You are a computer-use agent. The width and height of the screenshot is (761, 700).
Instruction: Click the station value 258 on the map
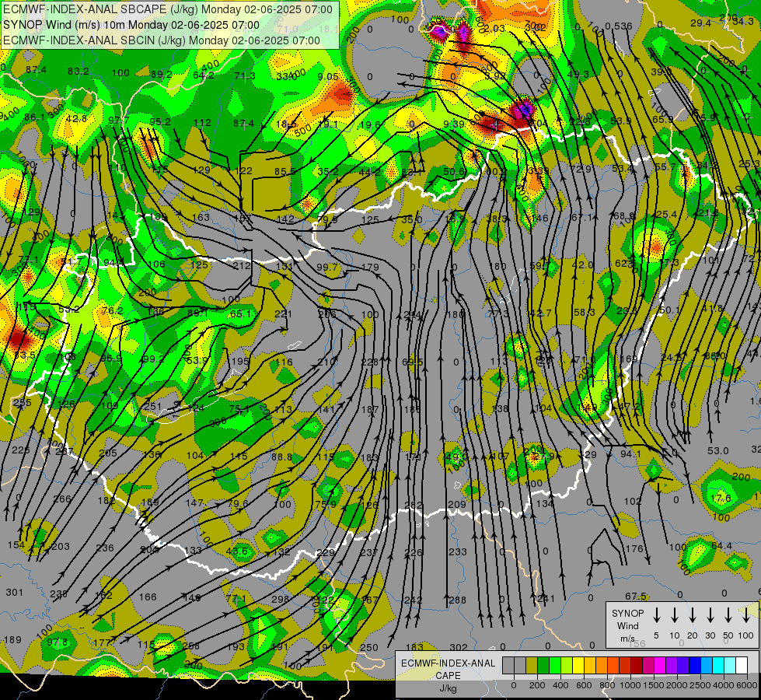pyautogui.click(x=191, y=646)
